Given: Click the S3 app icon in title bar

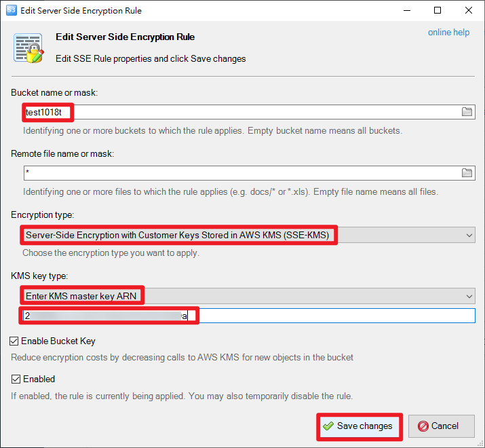Looking at the screenshot, I should (12, 10).
